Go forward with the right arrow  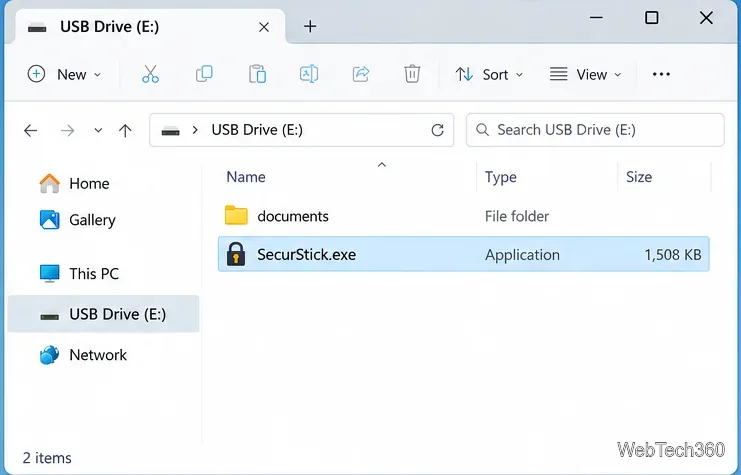[x=68, y=130]
